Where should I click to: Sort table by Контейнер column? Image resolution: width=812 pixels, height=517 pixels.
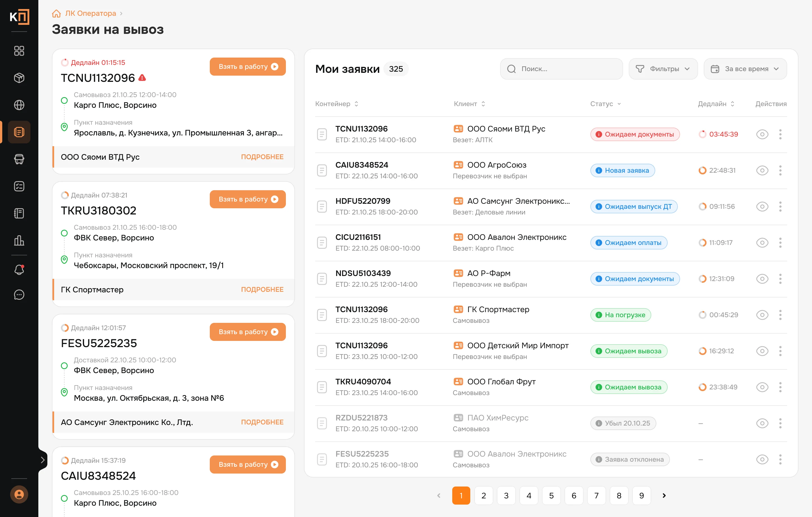[337, 104]
